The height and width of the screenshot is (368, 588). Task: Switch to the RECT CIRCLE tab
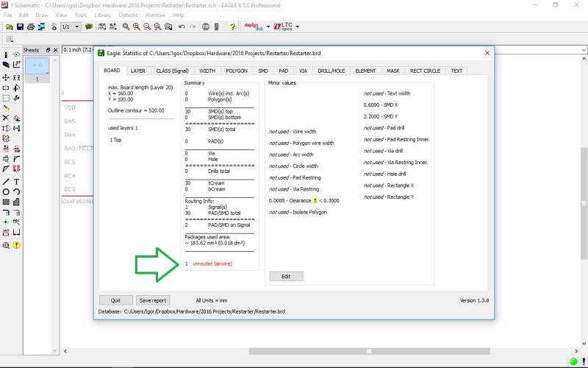[425, 71]
